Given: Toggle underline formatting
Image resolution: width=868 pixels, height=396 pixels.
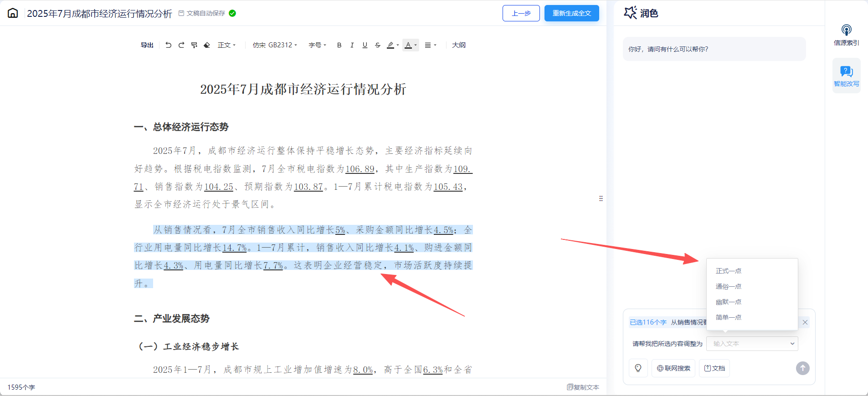Looking at the screenshot, I should (365, 45).
